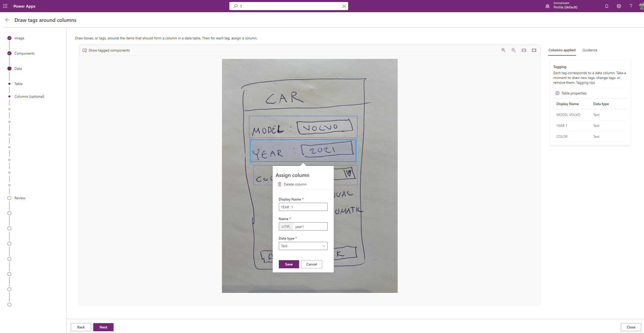Open the Tagging tips link
Screen dimensions: 644x333
click(x=585, y=82)
